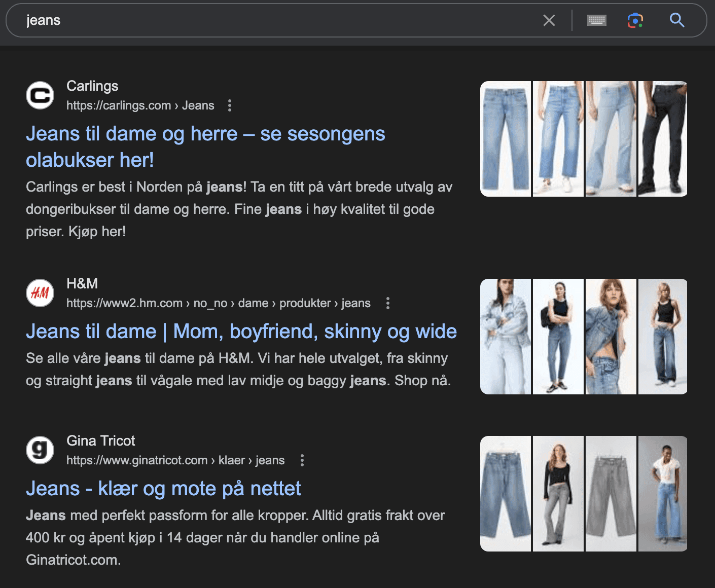Screen dimensions: 715x588
Task: Open the H&M 'Jeans til dame' result
Action: (241, 331)
